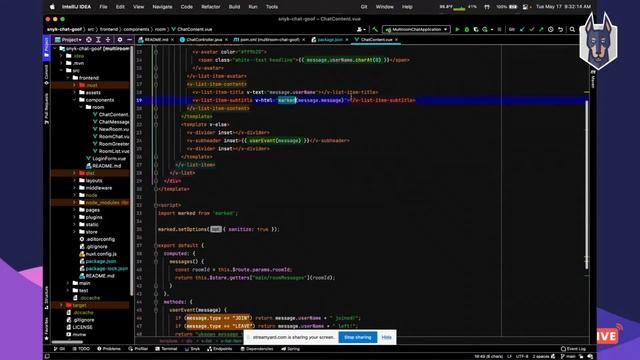Open the Git menu
Viewport: 640px width, 360px height.
pos(364,7)
